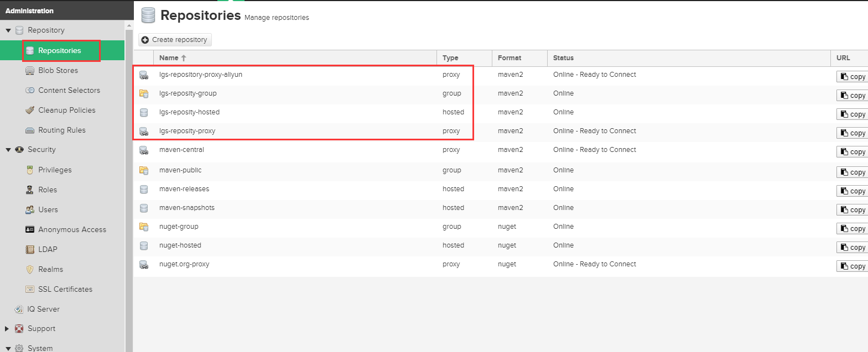Open Routing Rules in the sidebar
868x352 pixels.
[62, 130]
